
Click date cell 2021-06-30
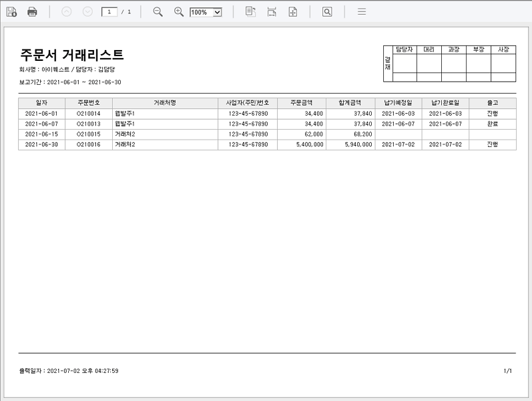(41, 144)
